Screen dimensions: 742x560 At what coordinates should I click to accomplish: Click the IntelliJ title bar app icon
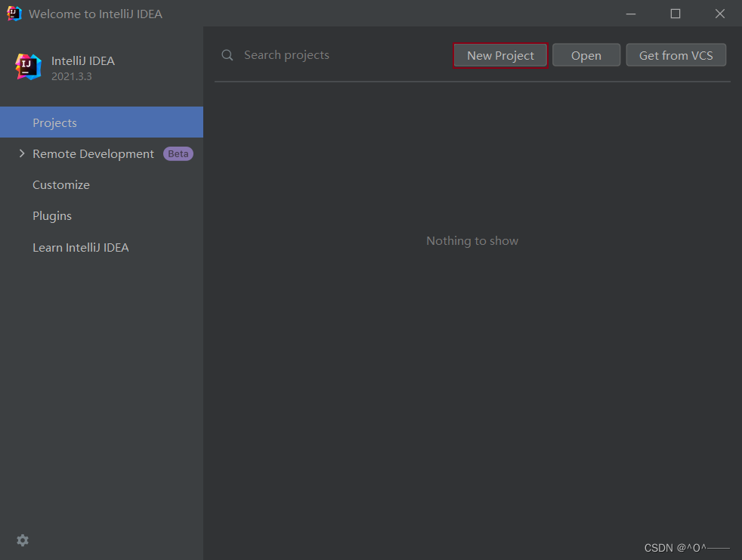[14, 14]
